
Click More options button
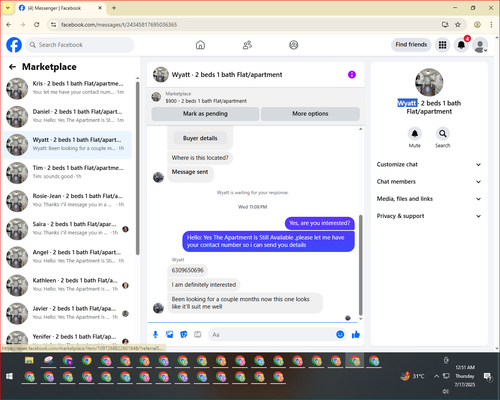click(x=310, y=114)
